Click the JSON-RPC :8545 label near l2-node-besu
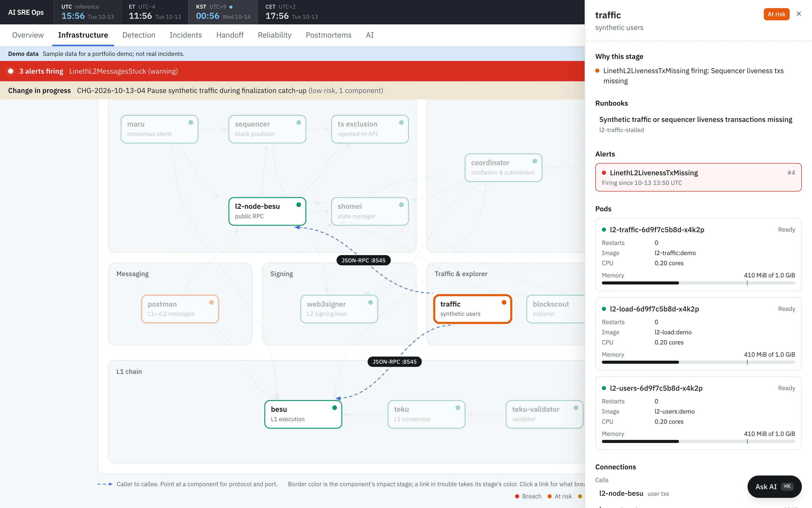812x508 pixels. pos(363,260)
